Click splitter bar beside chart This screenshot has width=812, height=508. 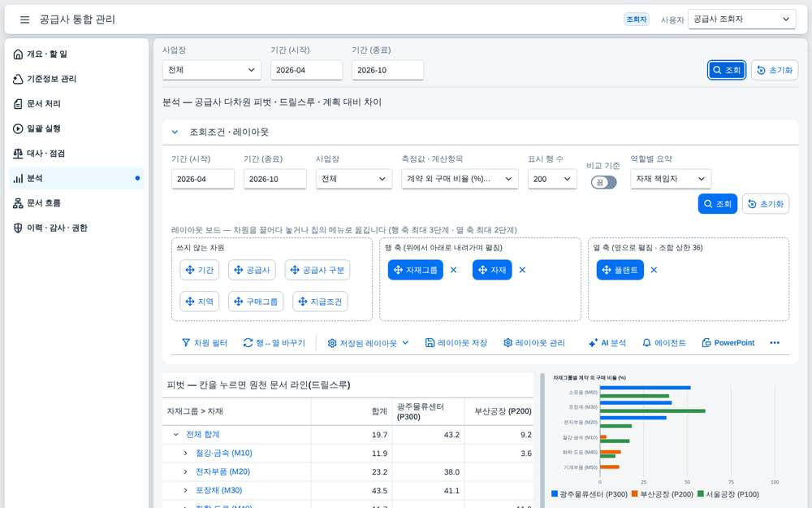(x=542, y=441)
